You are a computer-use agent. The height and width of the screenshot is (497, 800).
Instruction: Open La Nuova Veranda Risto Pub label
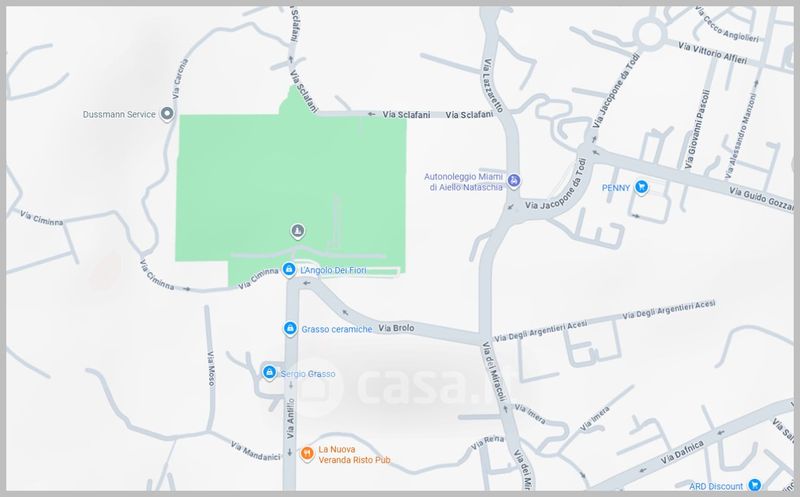coord(355,455)
